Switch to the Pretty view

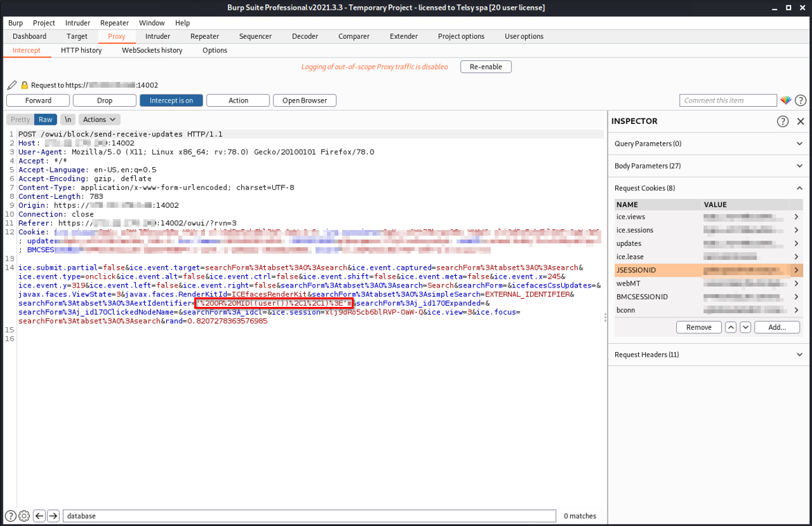click(x=20, y=120)
